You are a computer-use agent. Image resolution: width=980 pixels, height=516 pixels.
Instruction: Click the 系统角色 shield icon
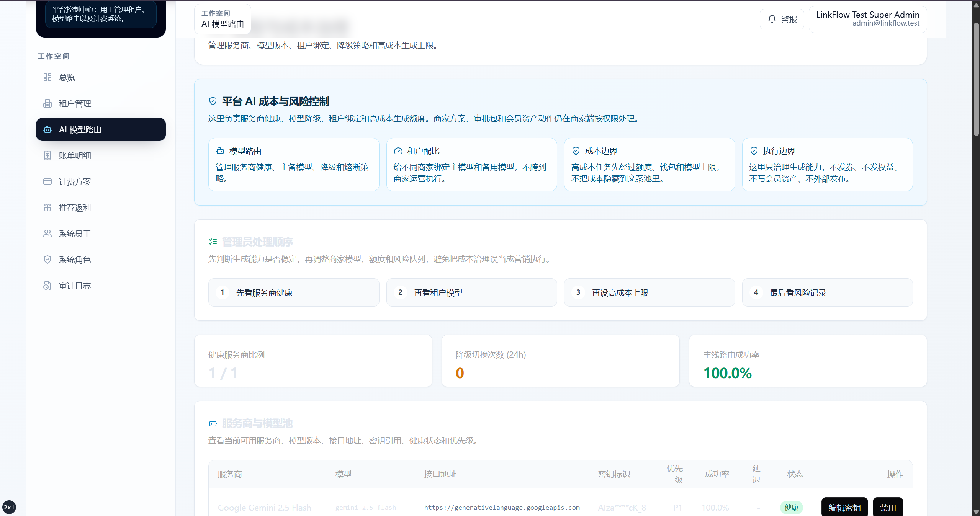point(47,260)
